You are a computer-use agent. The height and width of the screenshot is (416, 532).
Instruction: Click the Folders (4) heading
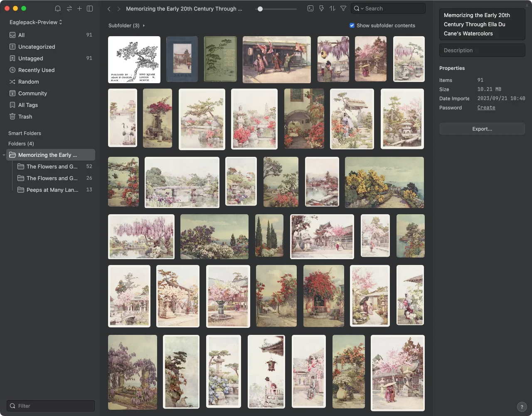point(21,144)
